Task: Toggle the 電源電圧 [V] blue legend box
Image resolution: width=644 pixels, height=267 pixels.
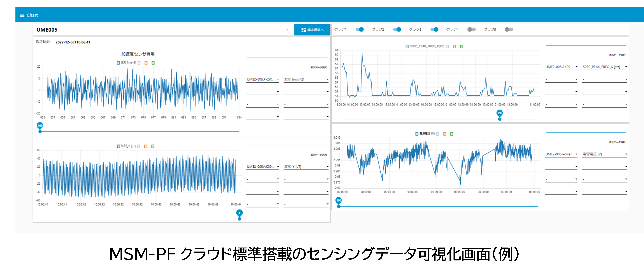Action: click(x=417, y=134)
